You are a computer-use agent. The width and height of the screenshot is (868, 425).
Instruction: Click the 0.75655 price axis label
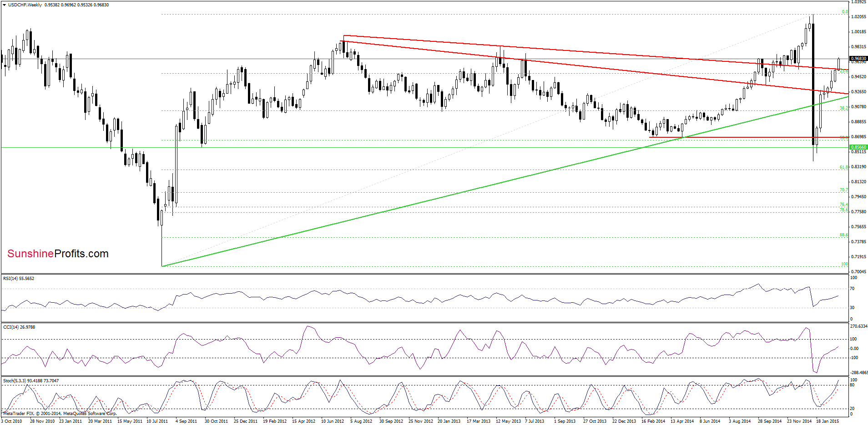coord(858,227)
